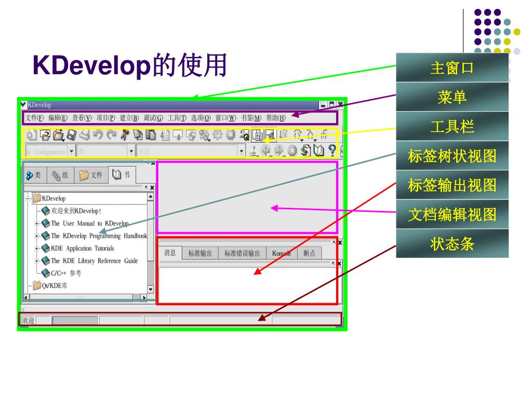Expand KDE Application Tutorials node
This screenshot has width=532, height=399.
(x=37, y=248)
